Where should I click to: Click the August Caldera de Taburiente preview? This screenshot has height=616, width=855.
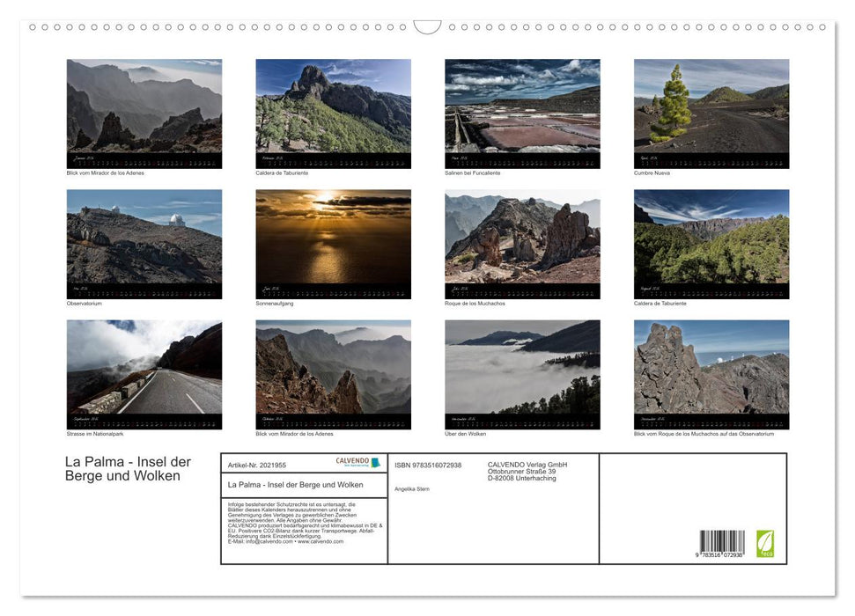711,243
